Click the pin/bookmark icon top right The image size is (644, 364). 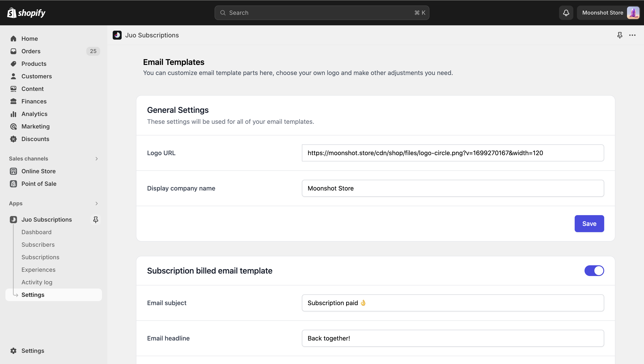pos(620,35)
